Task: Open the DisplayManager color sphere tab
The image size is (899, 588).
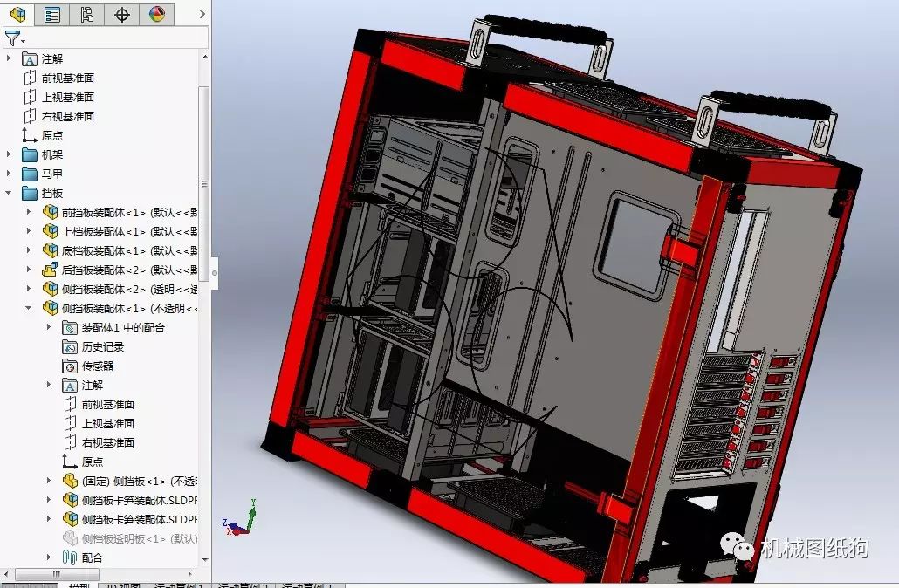Action: click(x=156, y=14)
